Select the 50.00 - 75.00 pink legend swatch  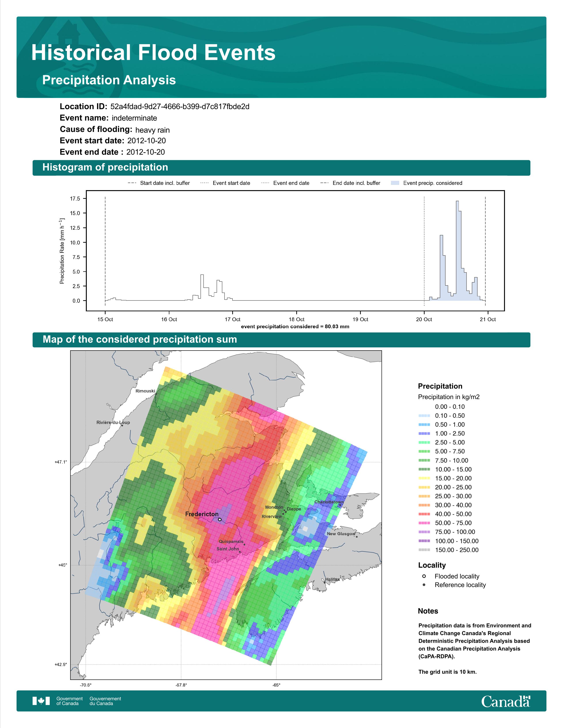point(424,523)
